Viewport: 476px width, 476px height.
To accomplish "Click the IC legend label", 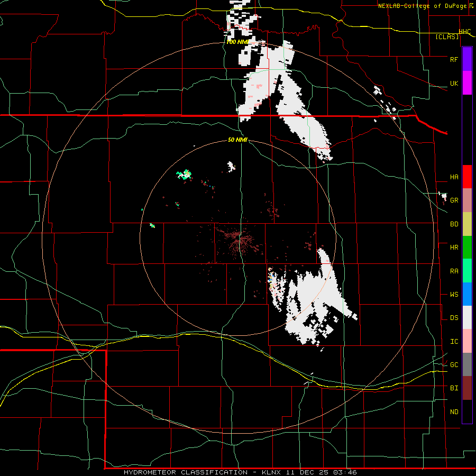I will pyautogui.click(x=454, y=342).
